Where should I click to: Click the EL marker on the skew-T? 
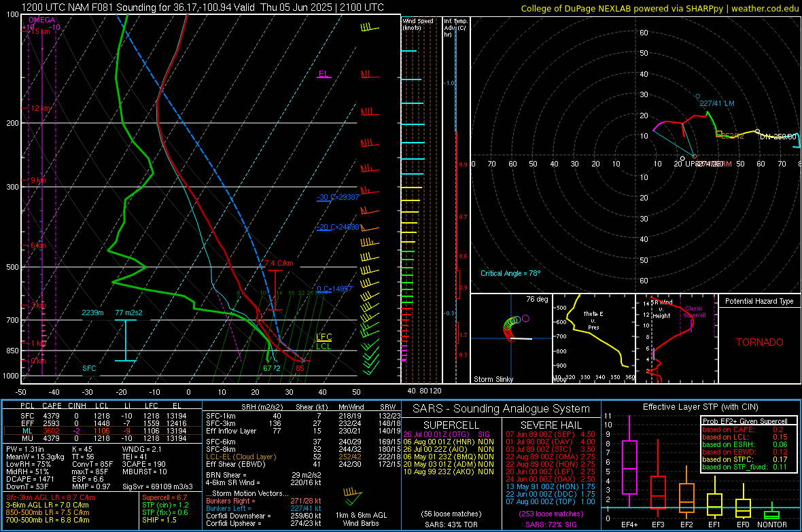[324, 74]
